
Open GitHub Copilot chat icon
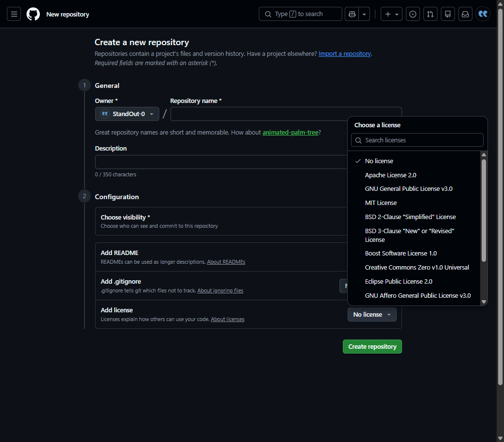coord(352,14)
